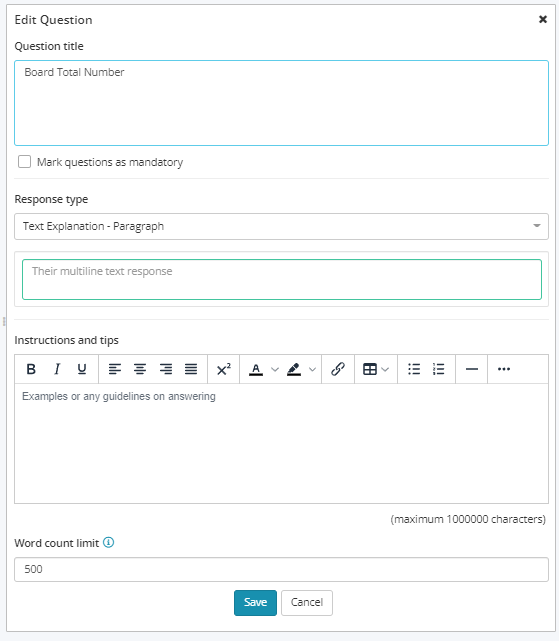This screenshot has height=641, width=559.
Task: Align text to the left
Action: pos(114,369)
